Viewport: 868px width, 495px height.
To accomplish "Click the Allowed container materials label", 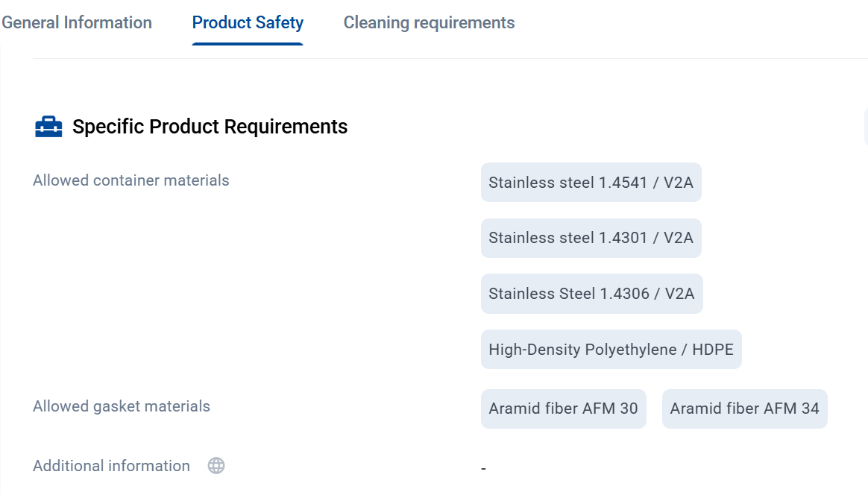I will pos(131,180).
